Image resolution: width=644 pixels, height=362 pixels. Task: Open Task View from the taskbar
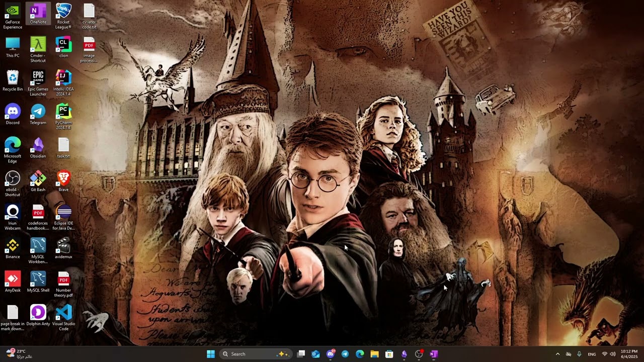click(x=301, y=354)
